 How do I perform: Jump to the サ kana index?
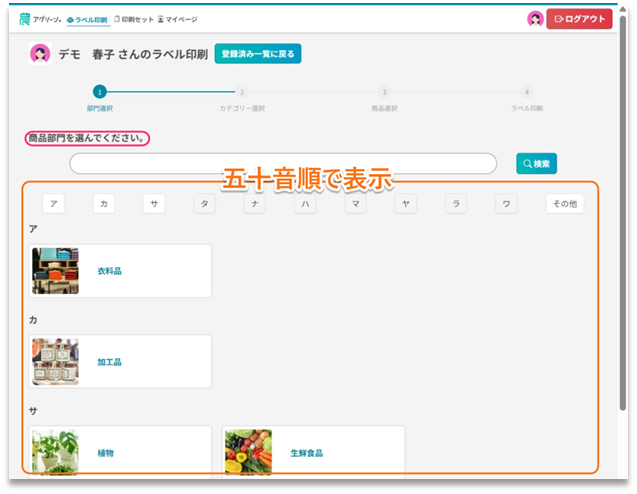point(154,204)
